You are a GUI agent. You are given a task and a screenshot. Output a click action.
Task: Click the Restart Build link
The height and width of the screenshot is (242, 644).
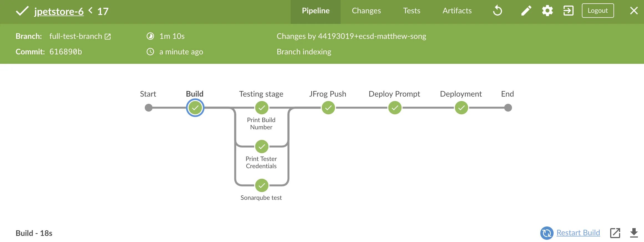[578, 233]
